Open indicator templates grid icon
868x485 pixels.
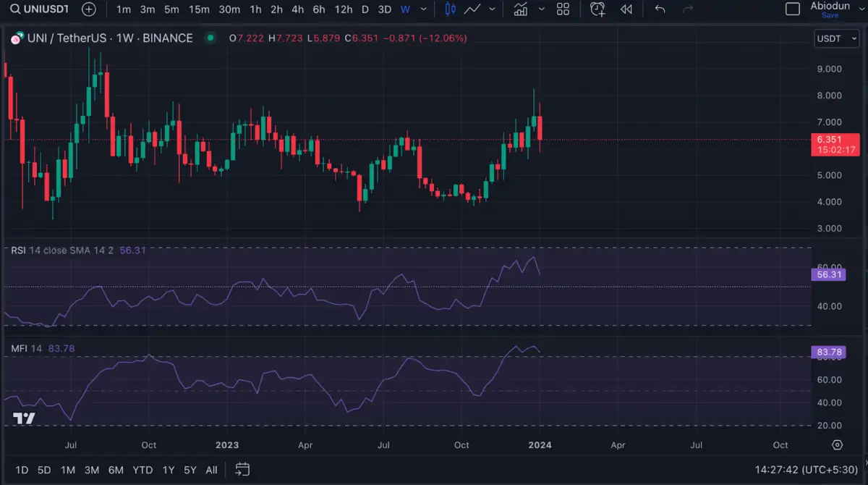pos(563,9)
